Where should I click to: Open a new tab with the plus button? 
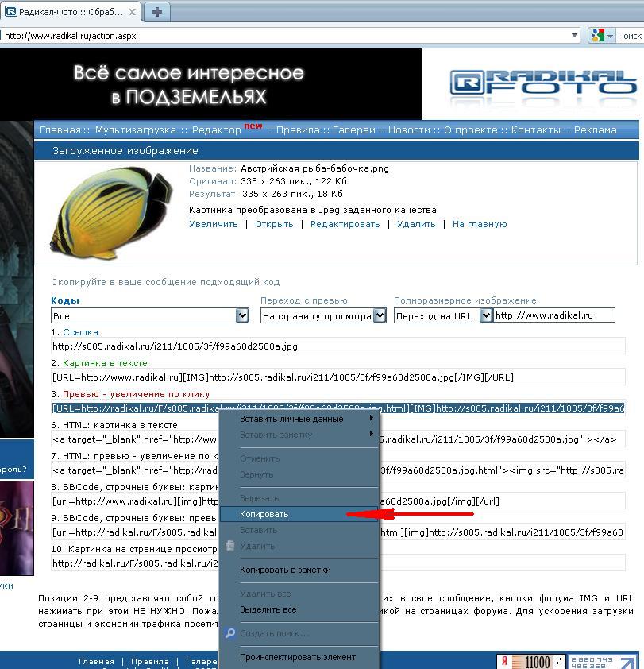(x=157, y=11)
